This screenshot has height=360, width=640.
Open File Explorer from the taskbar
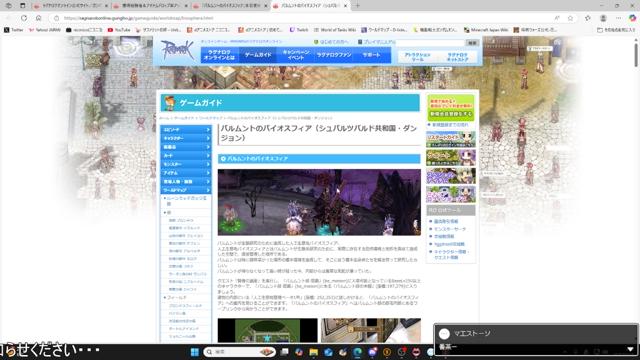point(313,352)
